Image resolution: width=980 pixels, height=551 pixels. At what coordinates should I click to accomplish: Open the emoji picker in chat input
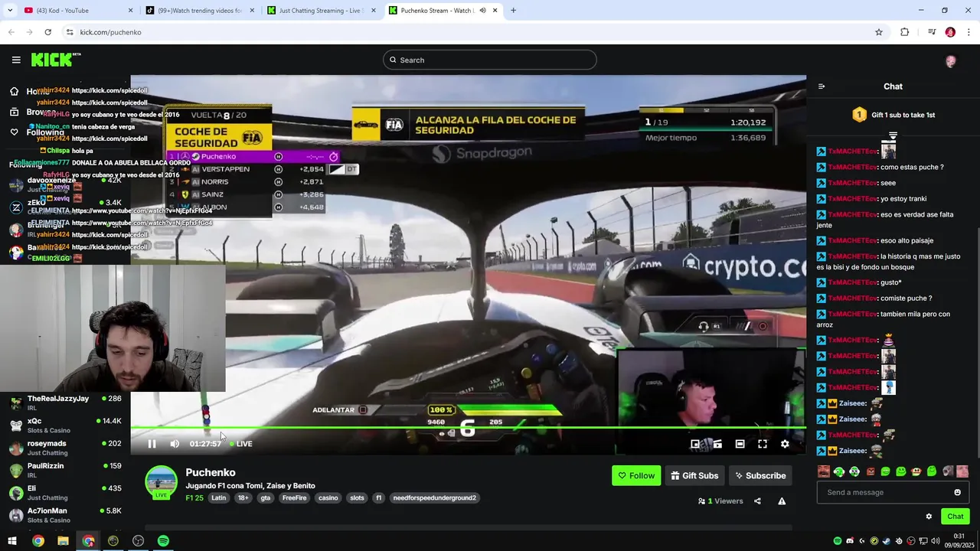click(957, 492)
